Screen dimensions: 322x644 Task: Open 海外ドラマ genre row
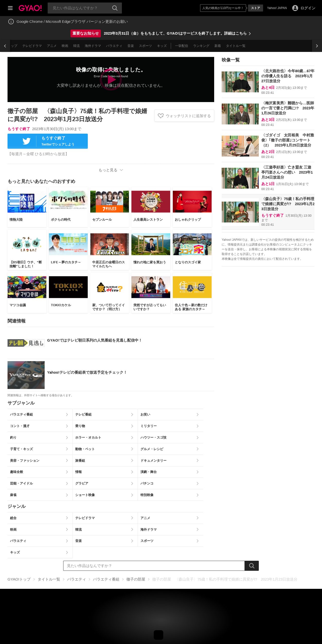click(171, 529)
